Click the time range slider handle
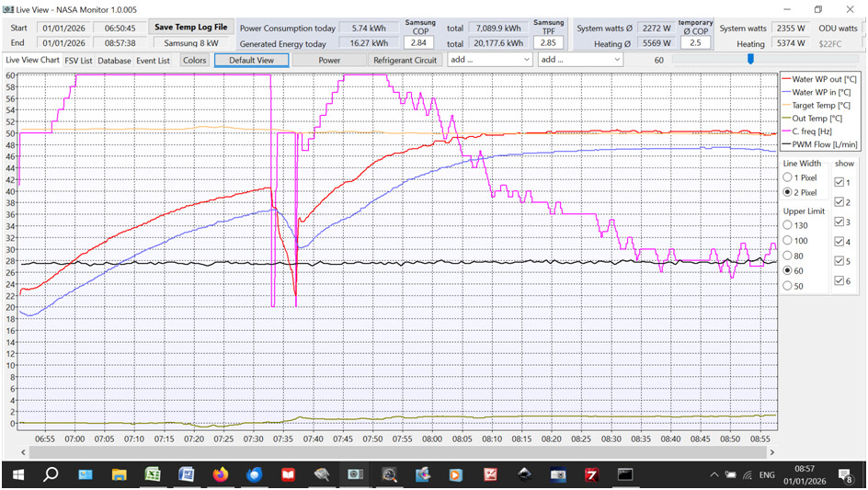This screenshot has width=868, height=490. [x=750, y=60]
